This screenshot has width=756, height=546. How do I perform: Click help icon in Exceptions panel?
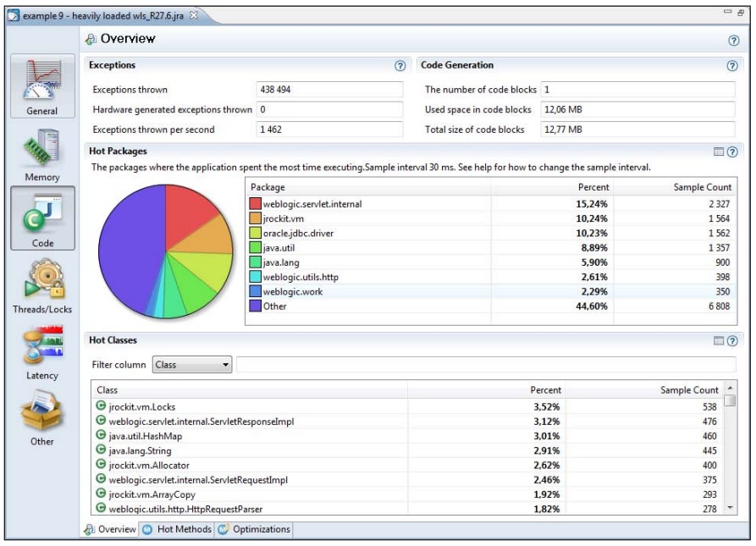(x=400, y=66)
